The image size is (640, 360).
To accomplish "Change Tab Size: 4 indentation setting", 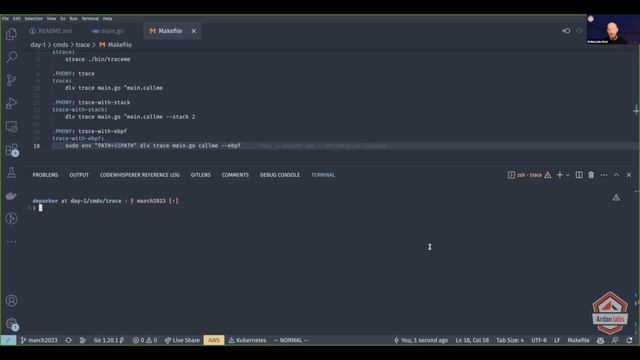I will tap(510, 340).
